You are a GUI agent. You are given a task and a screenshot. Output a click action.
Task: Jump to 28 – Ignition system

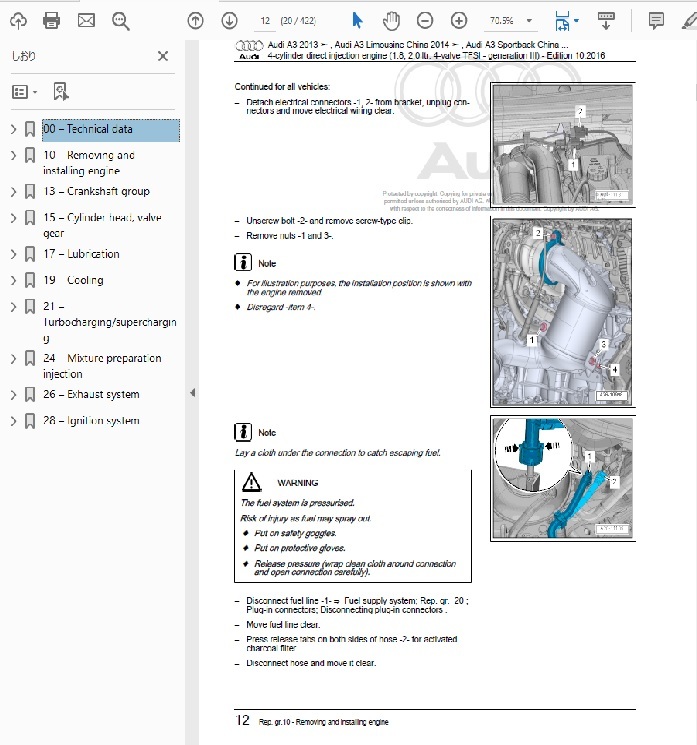(x=91, y=420)
